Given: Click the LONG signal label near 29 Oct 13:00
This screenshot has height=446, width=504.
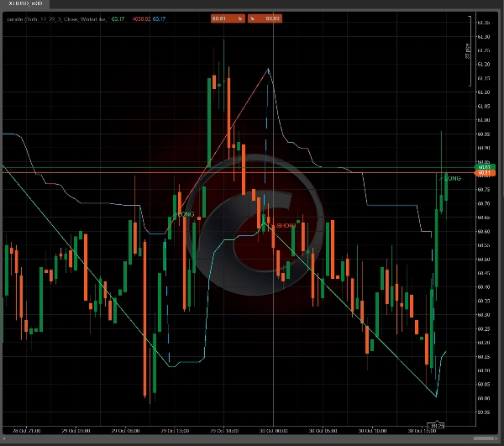Looking at the screenshot, I should pos(186,214).
